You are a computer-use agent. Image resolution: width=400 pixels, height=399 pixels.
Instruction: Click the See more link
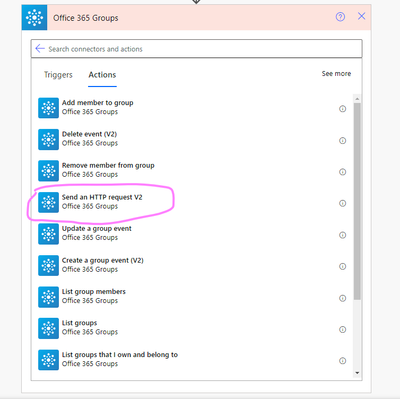(336, 73)
